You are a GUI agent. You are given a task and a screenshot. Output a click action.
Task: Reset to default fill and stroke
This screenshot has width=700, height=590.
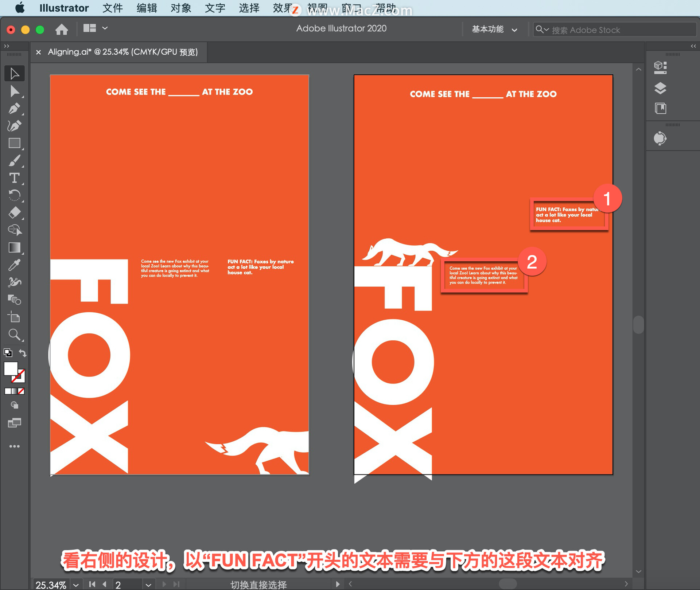pos(8,353)
